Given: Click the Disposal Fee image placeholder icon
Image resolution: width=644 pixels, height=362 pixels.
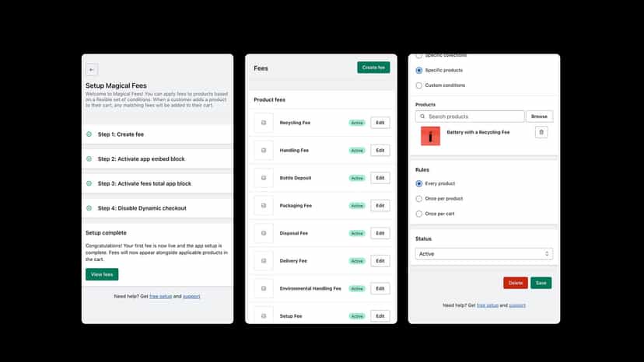Looking at the screenshot, I should [264, 233].
